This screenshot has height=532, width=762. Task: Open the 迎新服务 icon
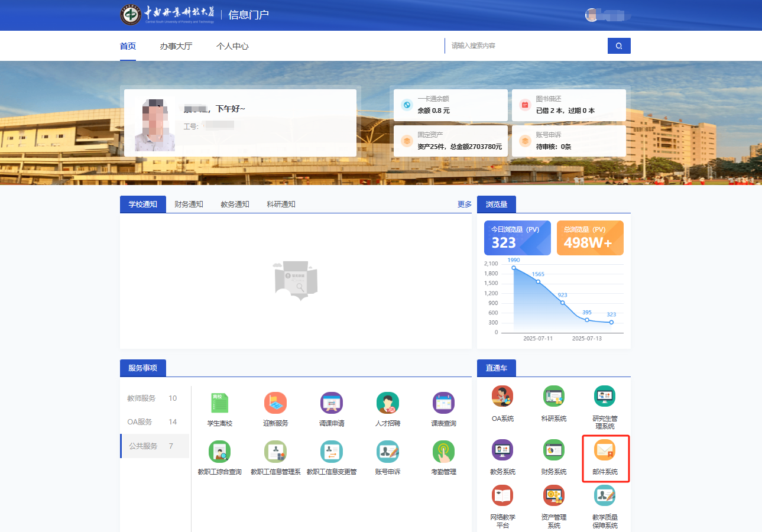275,403
